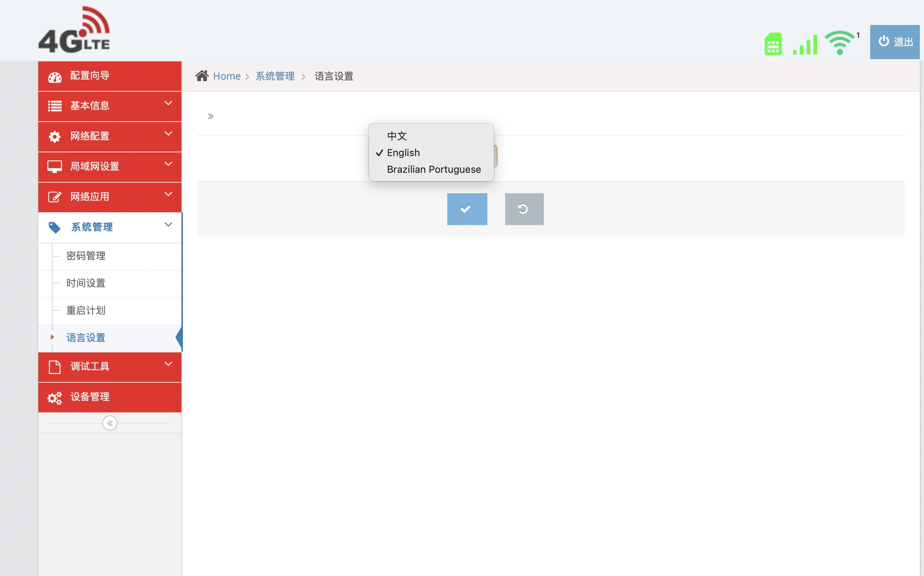Click the SIM card status icon

(x=773, y=44)
